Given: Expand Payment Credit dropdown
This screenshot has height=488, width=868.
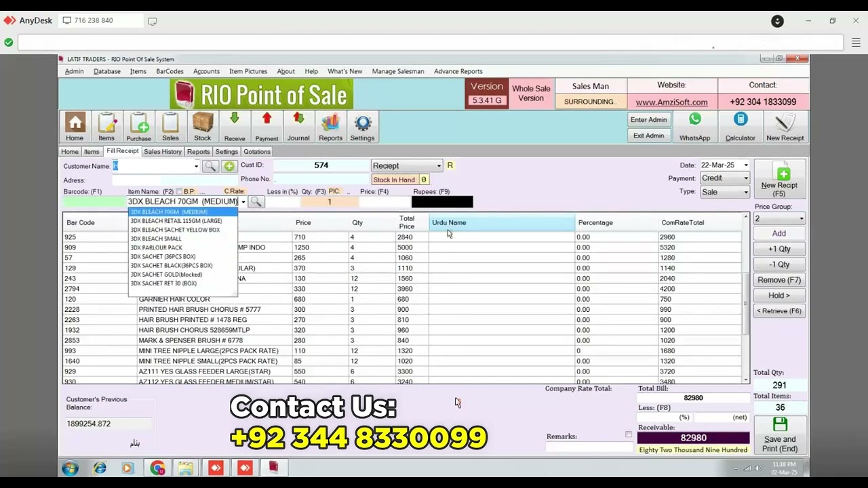Looking at the screenshot, I should click(745, 178).
